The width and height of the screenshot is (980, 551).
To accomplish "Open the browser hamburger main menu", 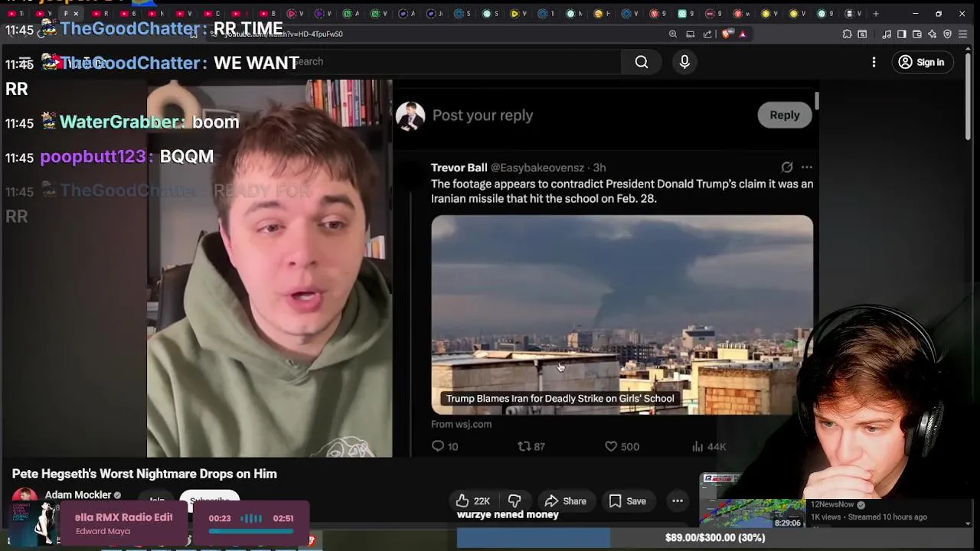I will click(963, 34).
